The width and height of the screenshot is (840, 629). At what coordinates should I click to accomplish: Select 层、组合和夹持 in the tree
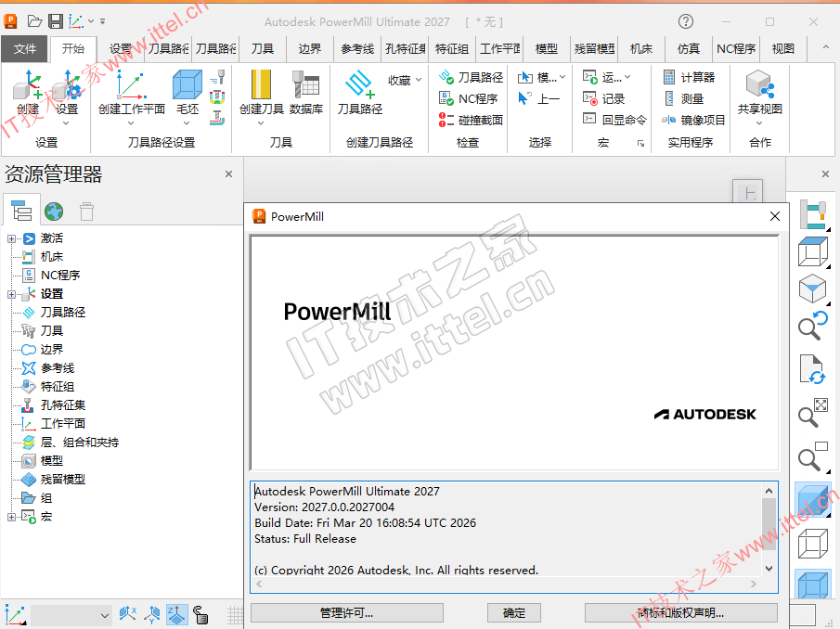[71, 443]
